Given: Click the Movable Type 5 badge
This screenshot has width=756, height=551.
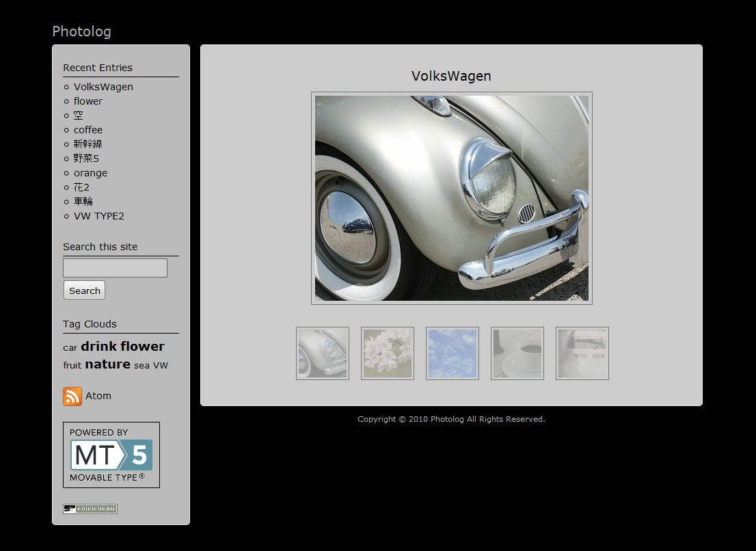Looking at the screenshot, I should [x=111, y=455].
